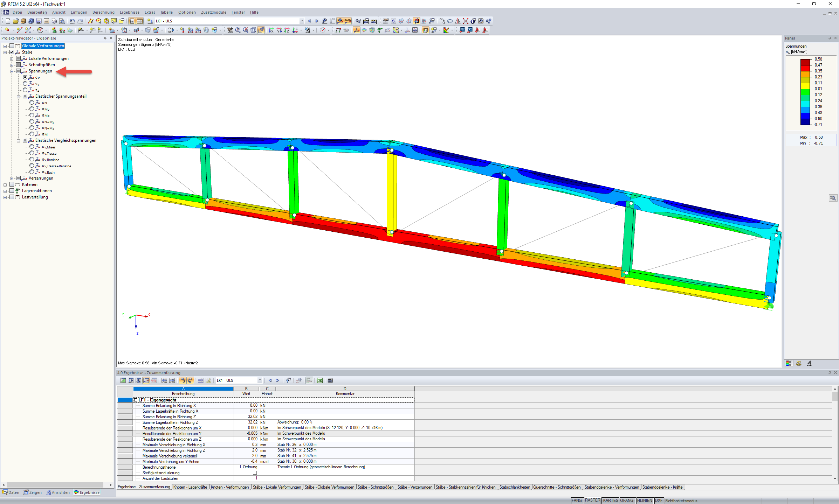The width and height of the screenshot is (839, 504).
Task: Expand the Schnittgrößen tree node
Action: click(x=12, y=65)
